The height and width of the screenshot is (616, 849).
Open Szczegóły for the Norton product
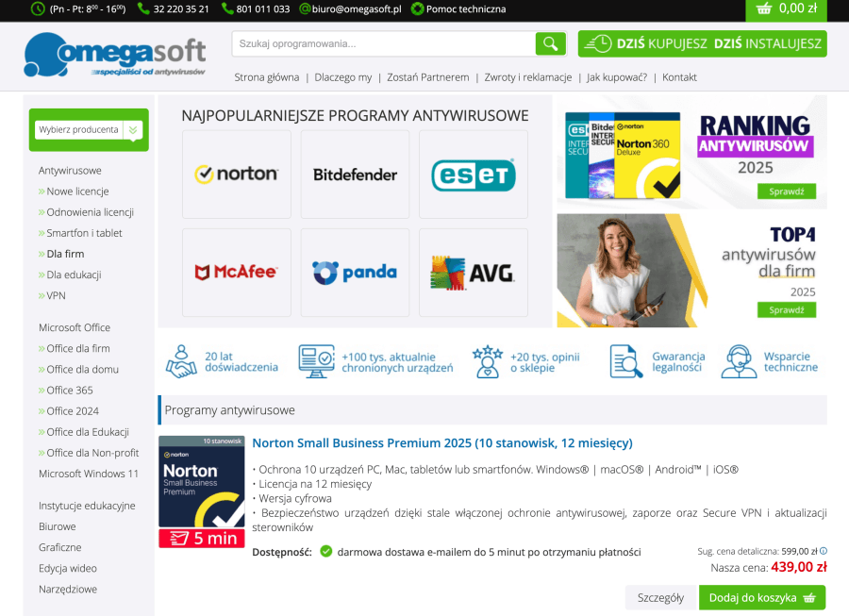659,597
